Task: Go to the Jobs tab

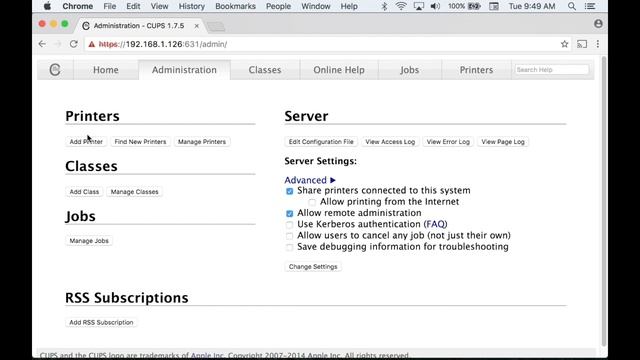Action: (409, 70)
